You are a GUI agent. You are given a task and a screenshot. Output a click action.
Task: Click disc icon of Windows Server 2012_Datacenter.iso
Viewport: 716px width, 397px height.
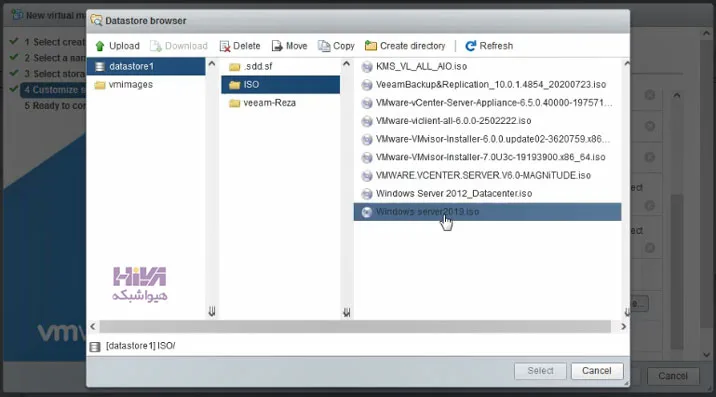coord(367,194)
